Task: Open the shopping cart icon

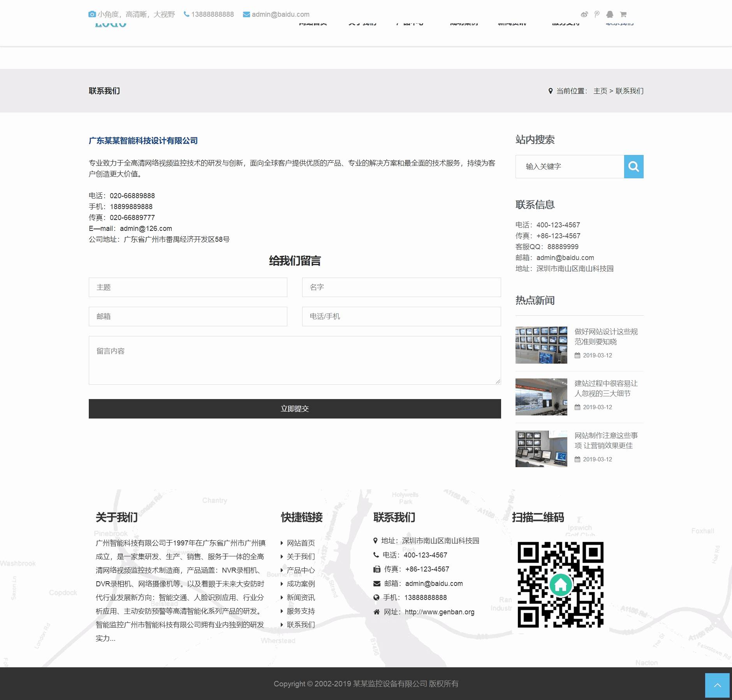Action: (x=623, y=14)
